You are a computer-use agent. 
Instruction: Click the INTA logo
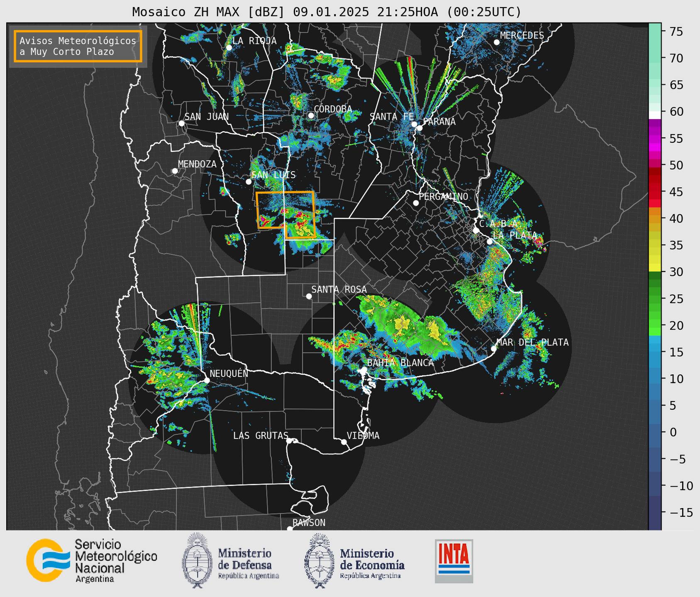pos(454,561)
